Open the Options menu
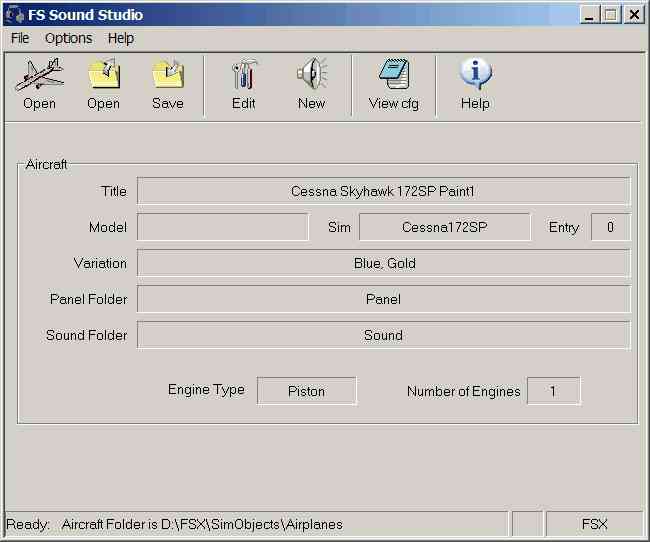This screenshot has height=542, width=650. click(x=68, y=38)
